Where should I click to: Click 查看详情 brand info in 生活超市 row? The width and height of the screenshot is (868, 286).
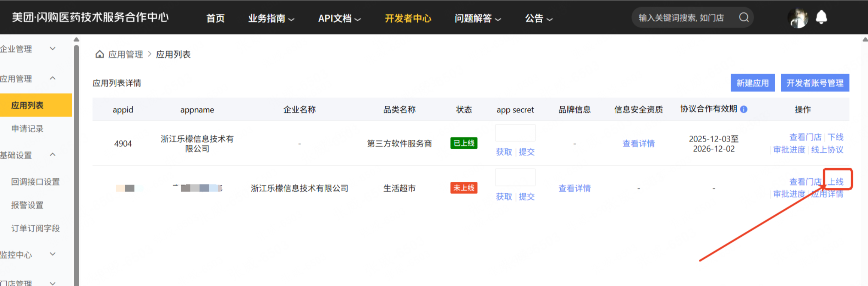tap(575, 188)
